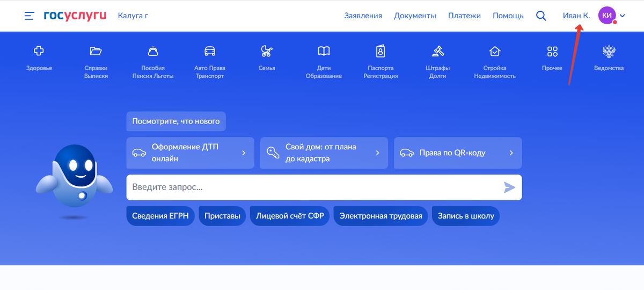Open the hamburger menu icon

click(x=29, y=16)
